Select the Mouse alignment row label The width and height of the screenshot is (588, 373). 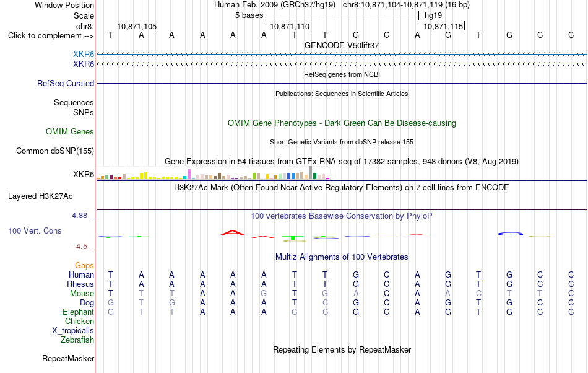(x=82, y=294)
